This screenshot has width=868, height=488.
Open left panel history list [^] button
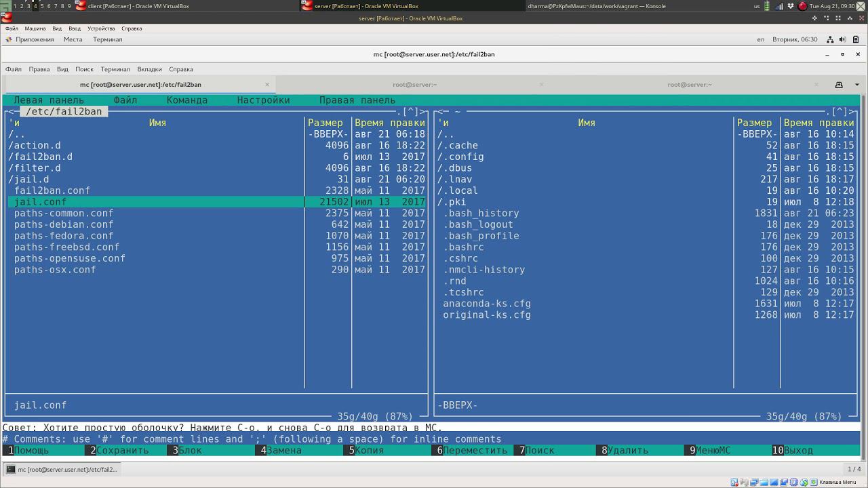[411, 112]
